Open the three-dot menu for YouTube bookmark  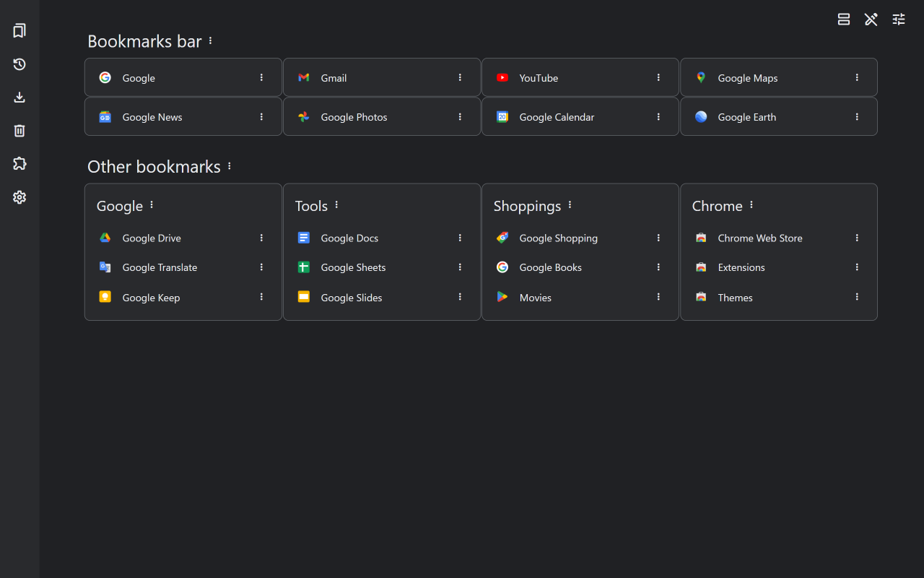click(x=658, y=77)
